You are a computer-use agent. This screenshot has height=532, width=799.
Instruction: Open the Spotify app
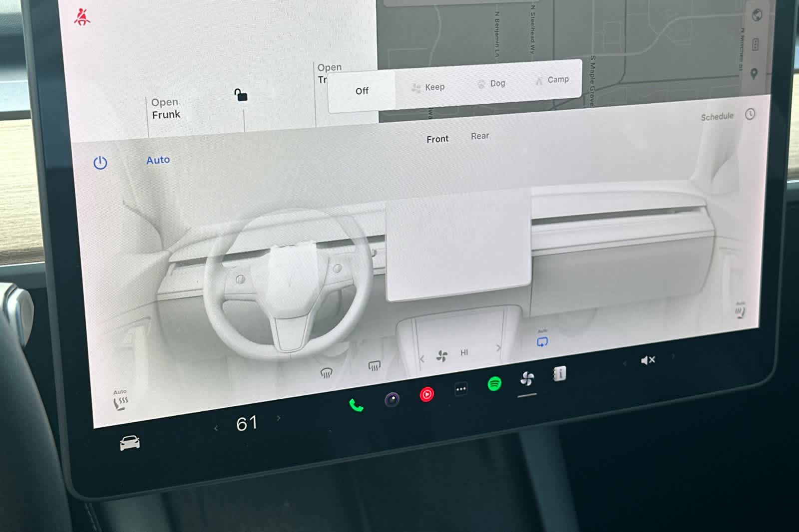[494, 384]
